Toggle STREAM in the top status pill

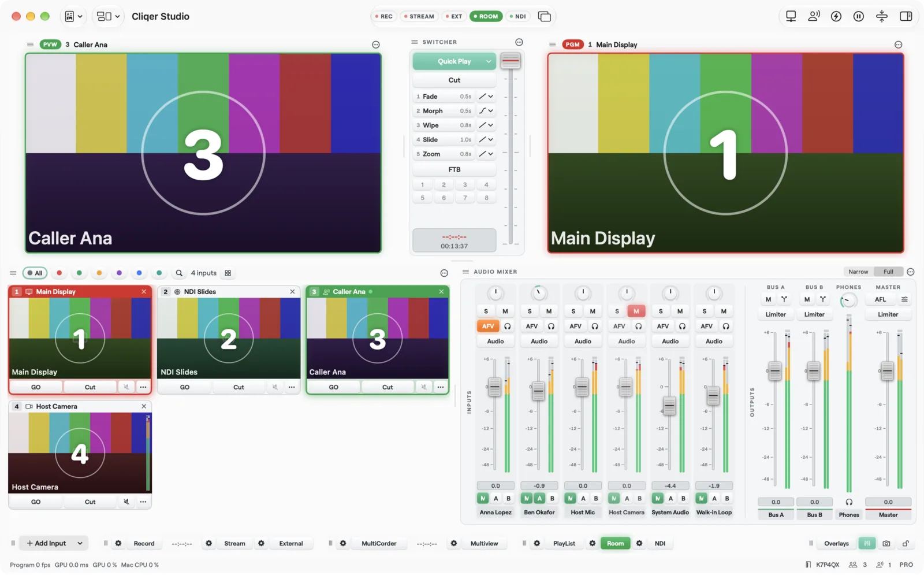coord(419,16)
